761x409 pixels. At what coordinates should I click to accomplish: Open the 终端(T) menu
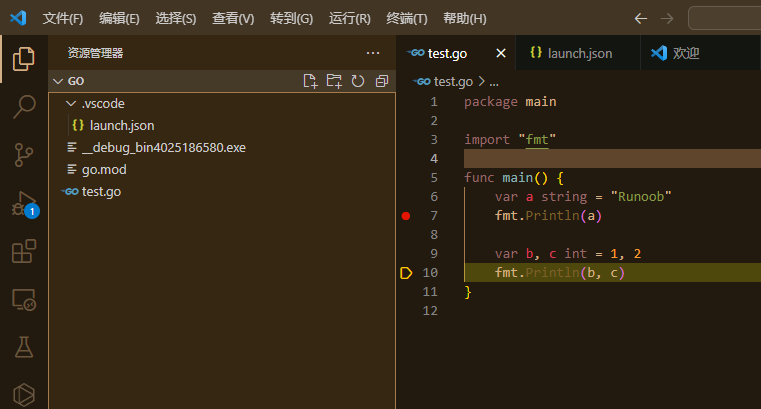407,18
